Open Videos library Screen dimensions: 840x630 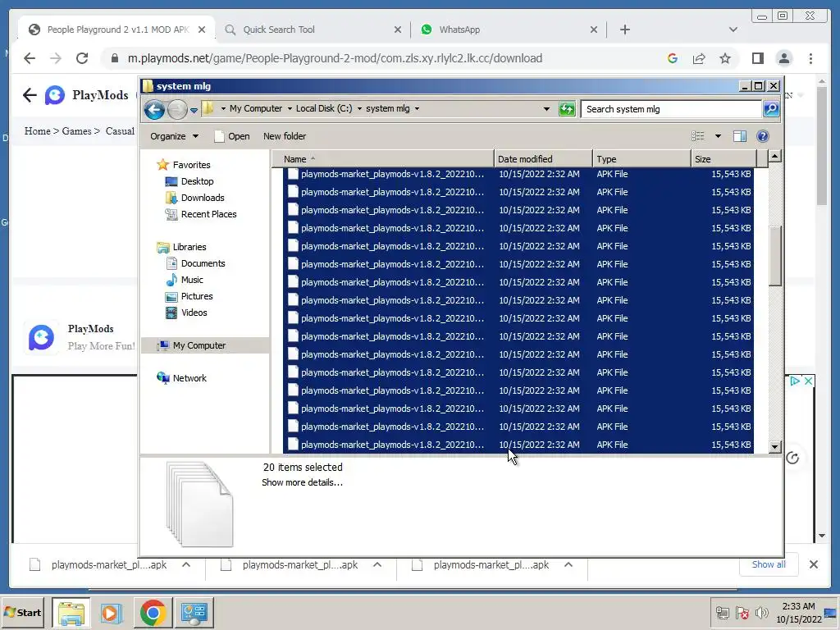(194, 313)
